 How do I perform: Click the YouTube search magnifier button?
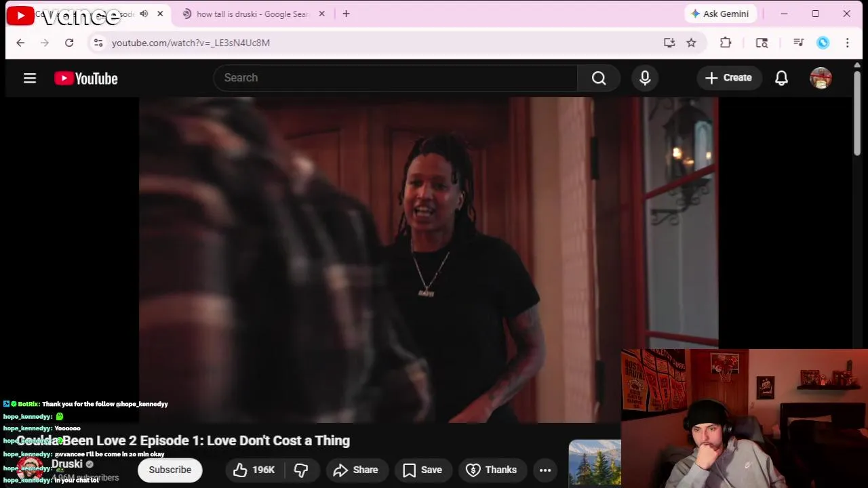point(599,78)
